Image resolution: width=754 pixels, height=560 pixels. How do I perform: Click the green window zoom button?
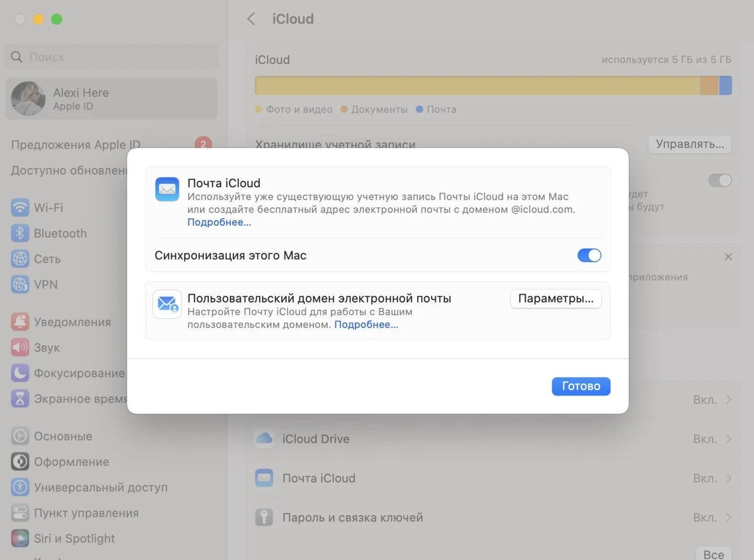(57, 19)
